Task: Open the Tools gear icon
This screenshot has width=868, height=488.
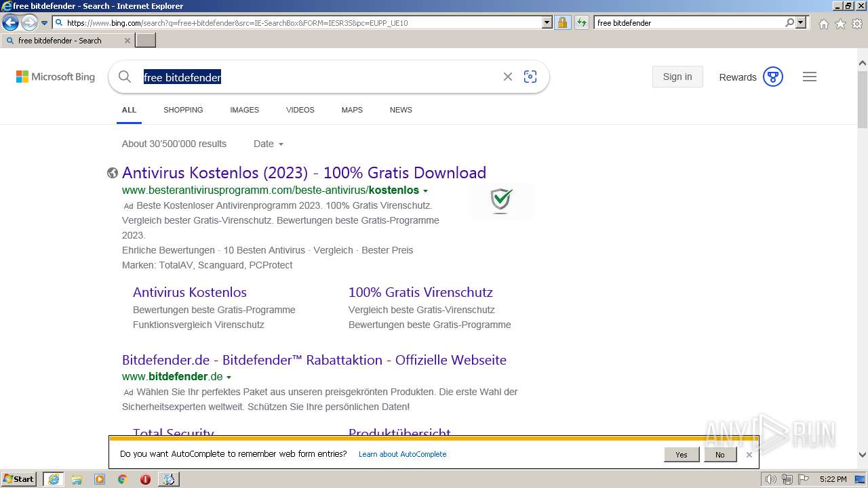Action: tap(857, 24)
